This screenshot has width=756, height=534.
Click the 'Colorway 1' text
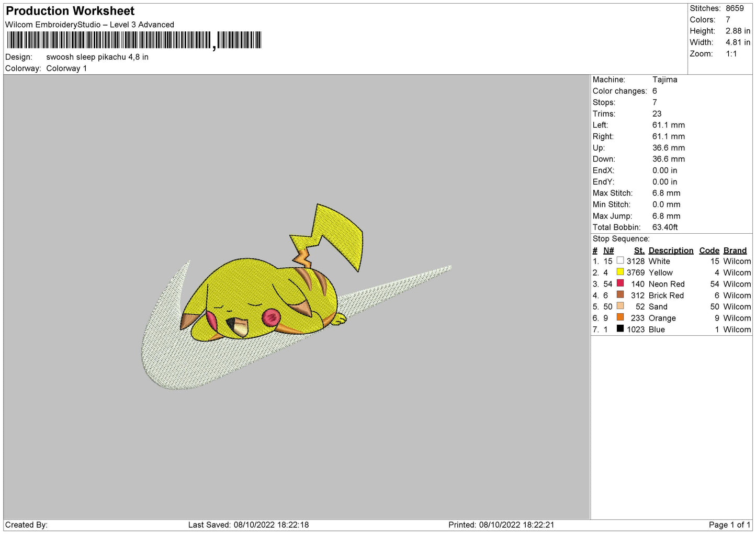66,69
